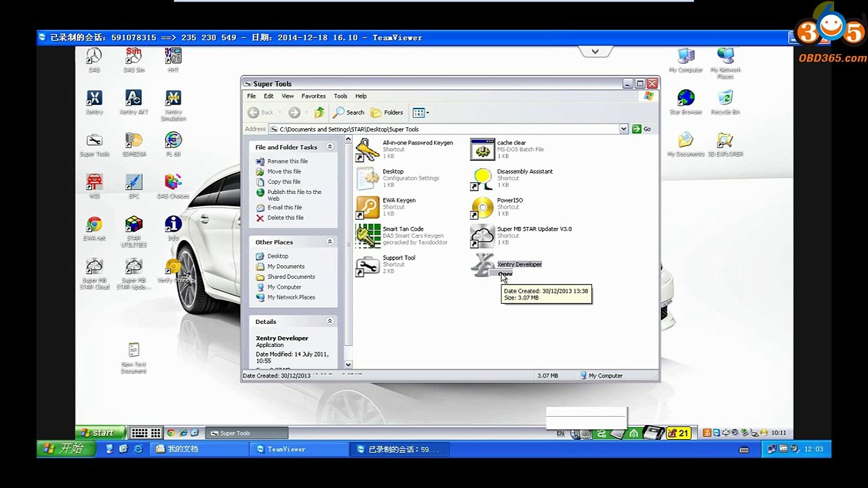The image size is (868, 488).
Task: Select the EWA Keygen shortcut
Action: click(x=387, y=207)
